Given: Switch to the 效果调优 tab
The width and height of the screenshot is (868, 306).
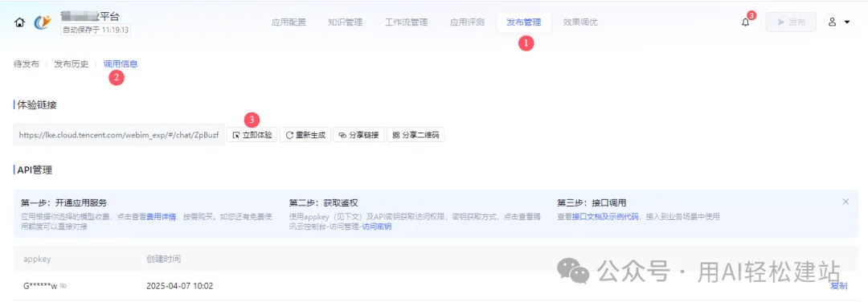Looking at the screenshot, I should pos(580,22).
